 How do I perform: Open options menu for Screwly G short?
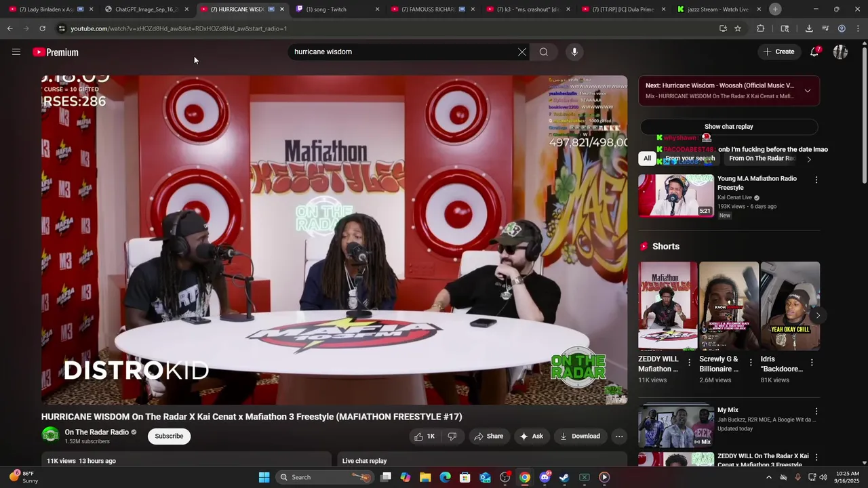point(750,363)
